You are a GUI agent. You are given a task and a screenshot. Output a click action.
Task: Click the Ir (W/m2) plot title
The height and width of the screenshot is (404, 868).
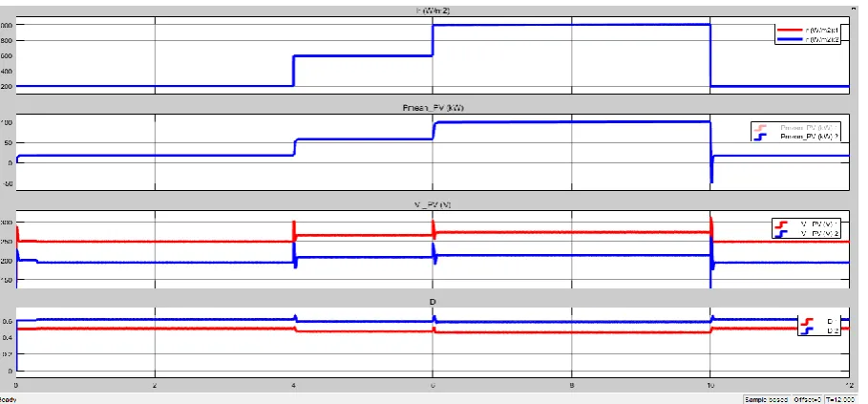coord(433,11)
